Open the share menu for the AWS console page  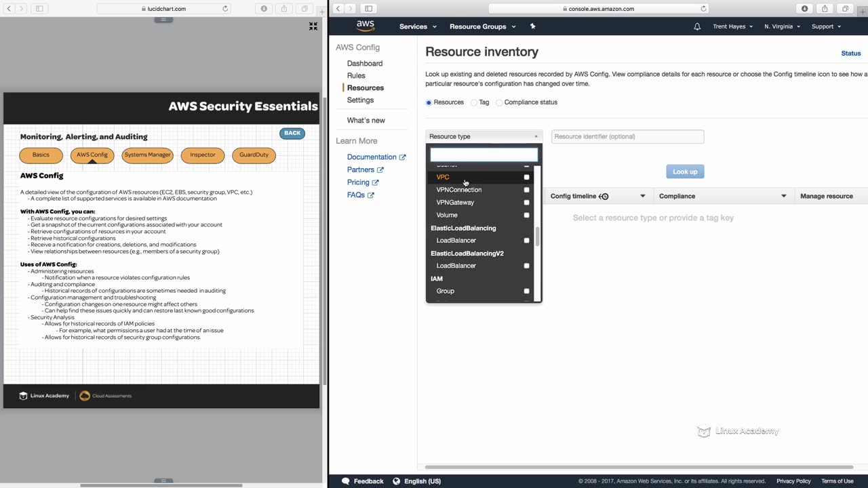coord(825,9)
